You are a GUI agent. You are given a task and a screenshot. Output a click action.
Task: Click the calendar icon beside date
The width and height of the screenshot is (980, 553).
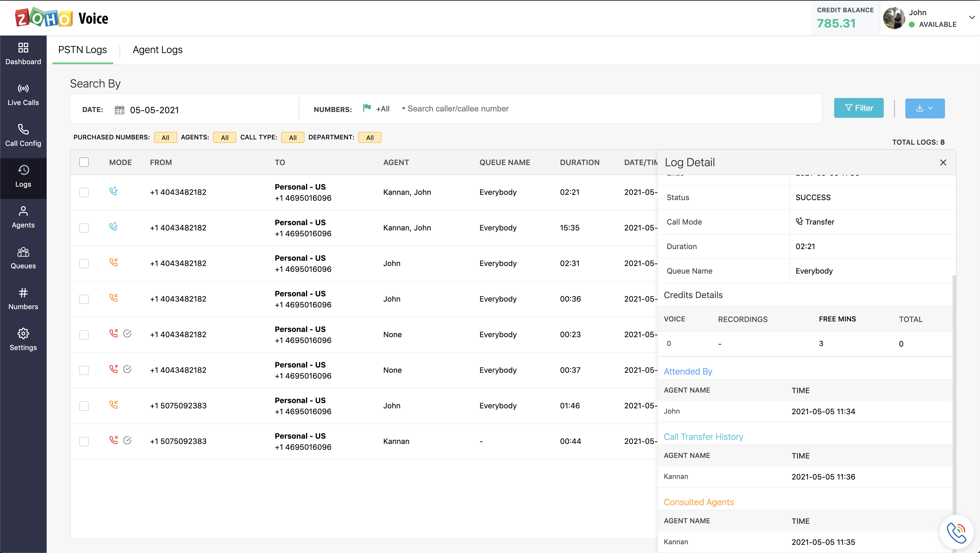tap(120, 110)
